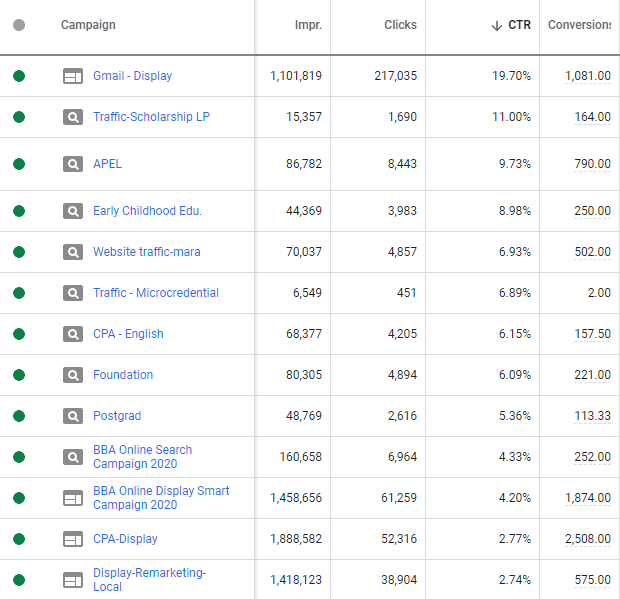Click the display icon for BBA Online Display Smart
Viewport: 620px width, 599px height.
[x=73, y=498]
